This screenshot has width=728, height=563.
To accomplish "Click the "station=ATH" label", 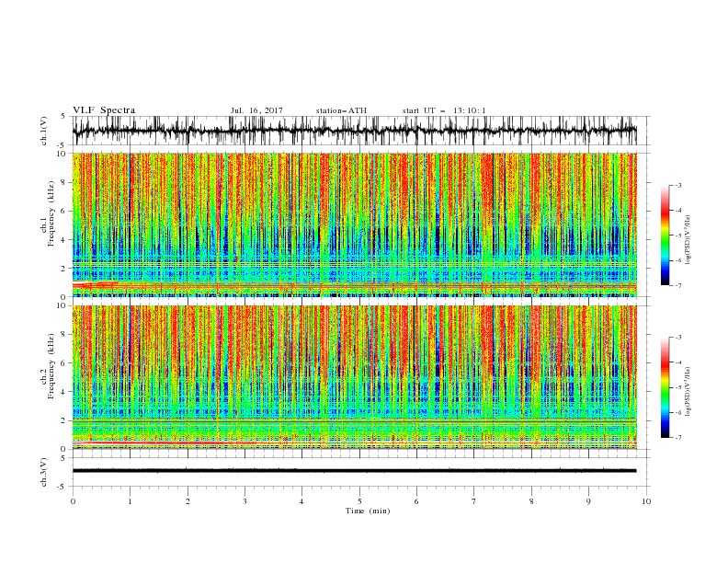I will 341,110.
